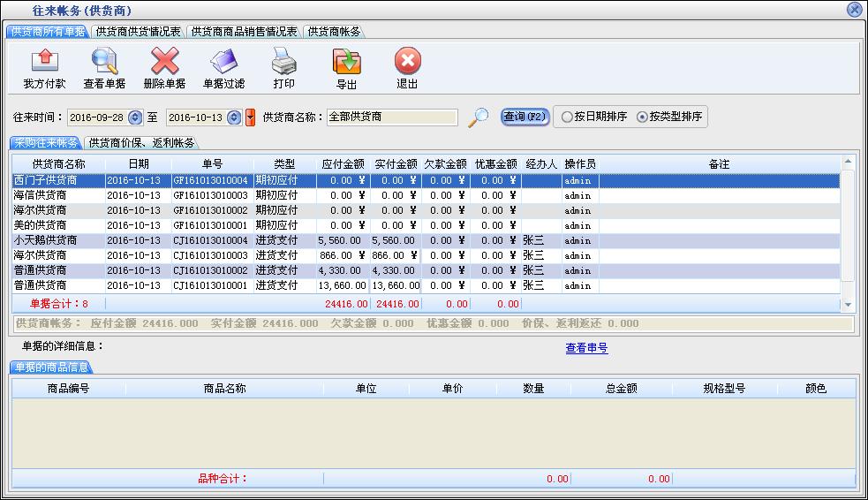Click the magnifier icon beside supplier name
Screen dimensions: 868x500
[x=478, y=117]
